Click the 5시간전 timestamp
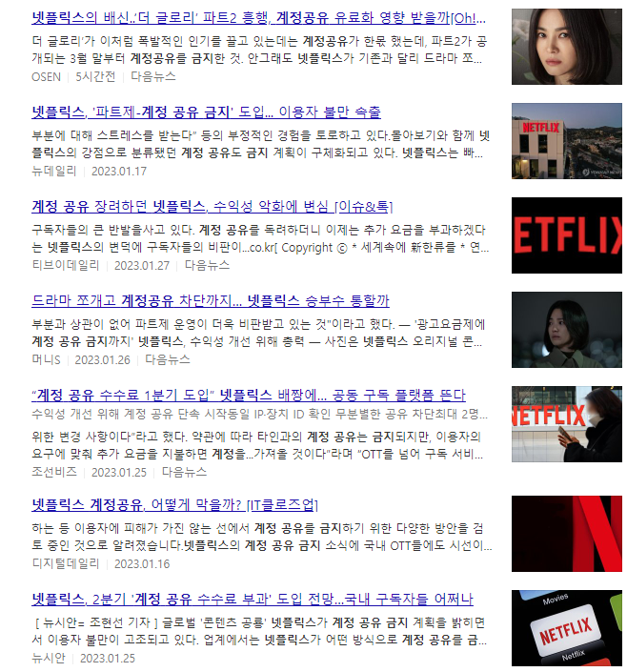Screen dimensions: 627x672 click(x=95, y=76)
